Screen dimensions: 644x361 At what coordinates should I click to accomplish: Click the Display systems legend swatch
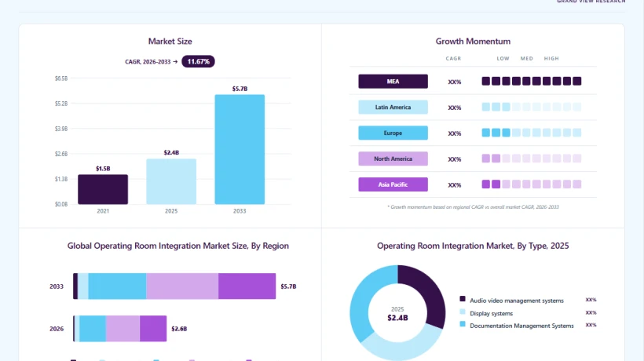(463, 312)
